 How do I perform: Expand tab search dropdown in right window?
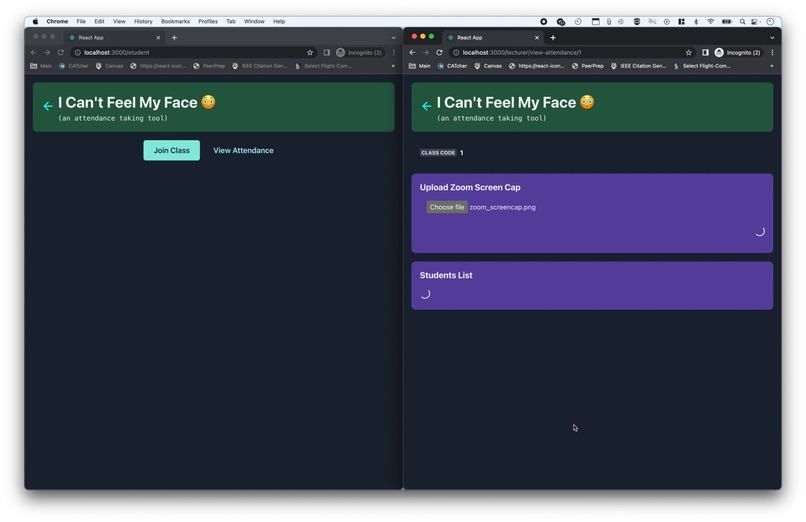tap(772, 38)
